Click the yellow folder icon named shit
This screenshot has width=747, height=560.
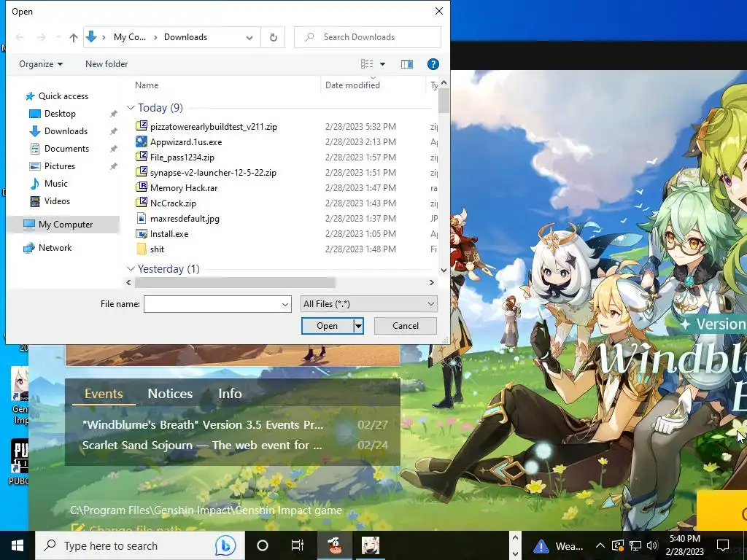tap(141, 249)
